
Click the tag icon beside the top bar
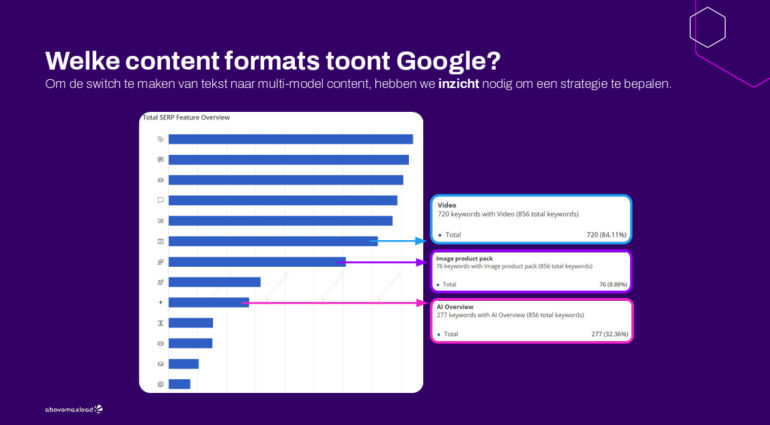tap(160, 140)
